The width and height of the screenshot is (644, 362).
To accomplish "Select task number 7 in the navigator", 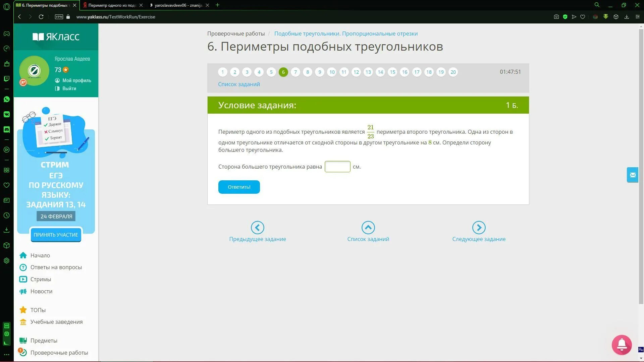I will point(295,72).
